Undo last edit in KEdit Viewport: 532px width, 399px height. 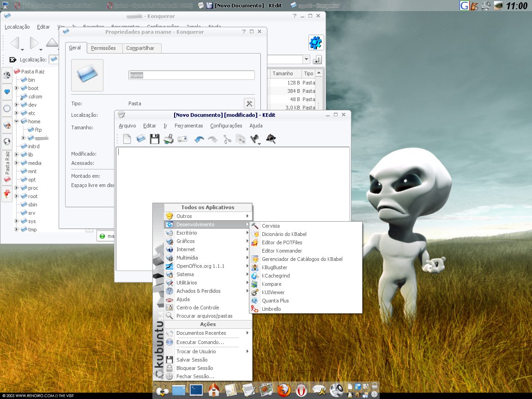(x=199, y=139)
